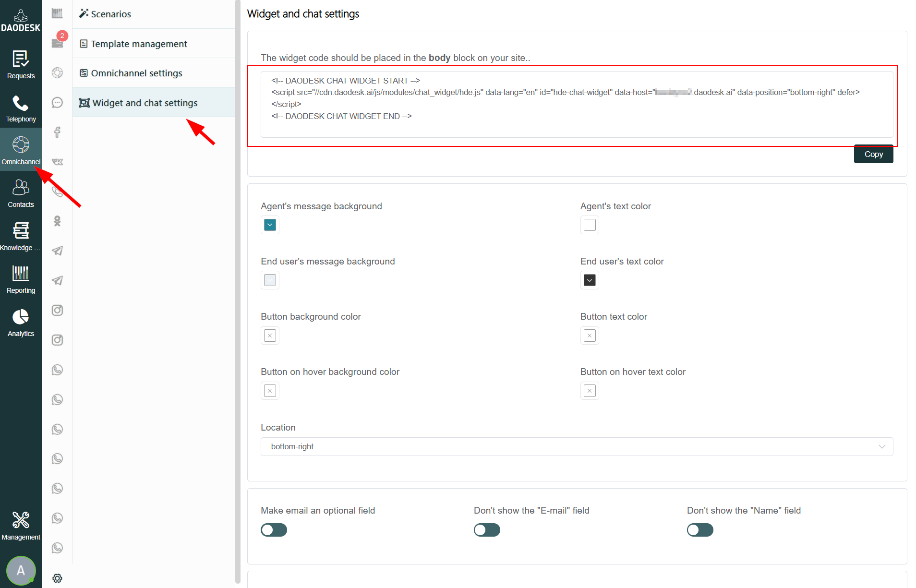This screenshot has width=916, height=588.
Task: Open the Viber phone channel icon
Action: [57, 192]
